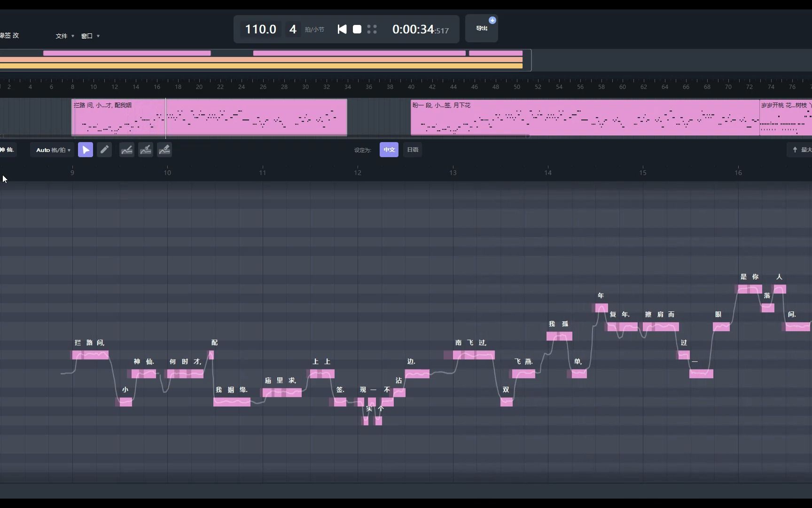This screenshot has height=508, width=812.
Task: Select the note with lyric 人
Action: pos(780,289)
